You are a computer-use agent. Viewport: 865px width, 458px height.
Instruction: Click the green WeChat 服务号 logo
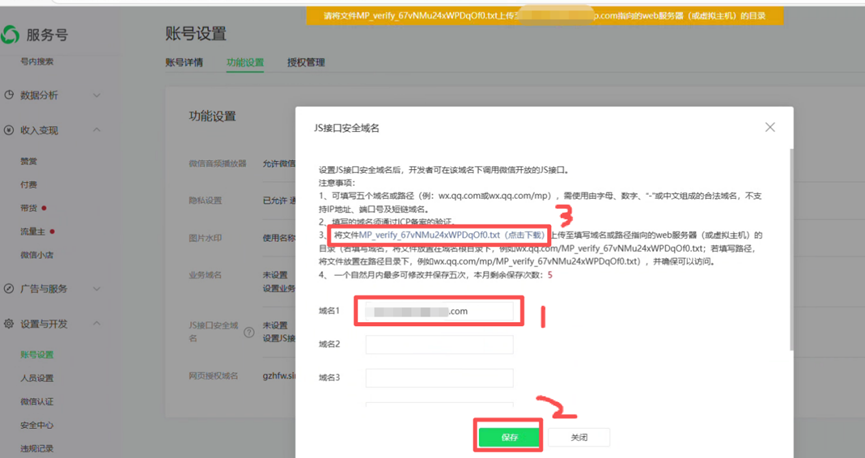point(11,35)
